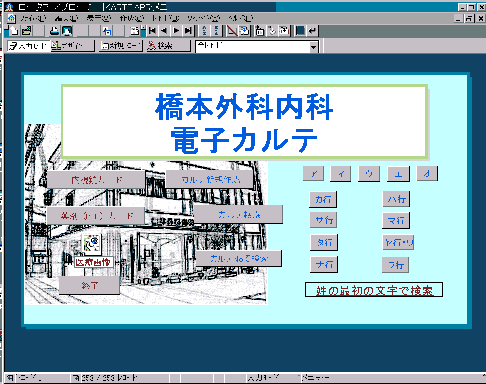Click the new record toolbar icon
Screen dimensions: 486x384
coord(14,31)
